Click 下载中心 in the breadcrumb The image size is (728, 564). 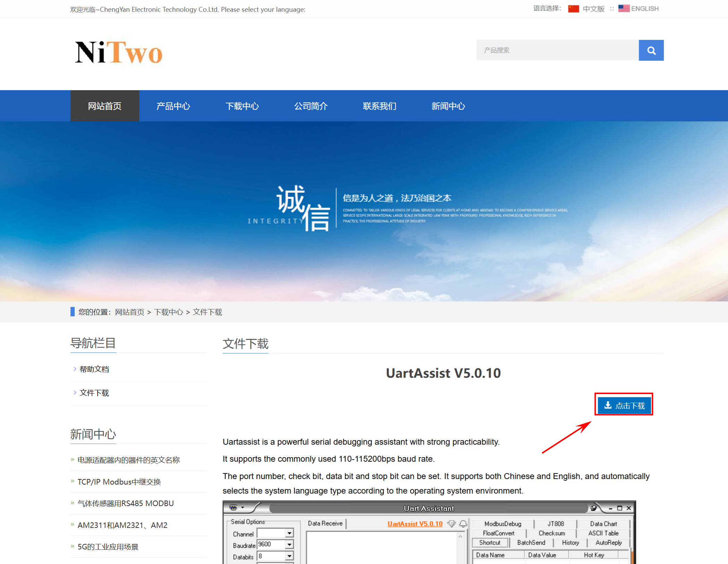[168, 312]
